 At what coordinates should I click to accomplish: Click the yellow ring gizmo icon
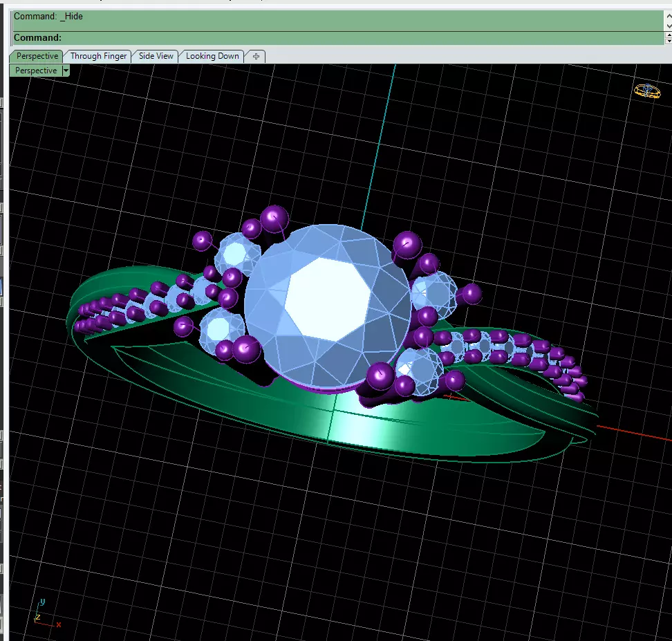tap(647, 91)
